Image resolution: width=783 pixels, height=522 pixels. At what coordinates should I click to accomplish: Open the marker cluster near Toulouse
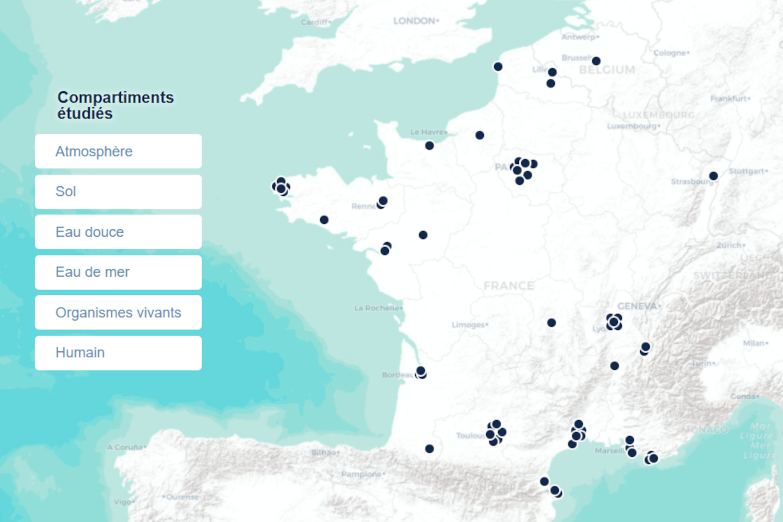495,432
